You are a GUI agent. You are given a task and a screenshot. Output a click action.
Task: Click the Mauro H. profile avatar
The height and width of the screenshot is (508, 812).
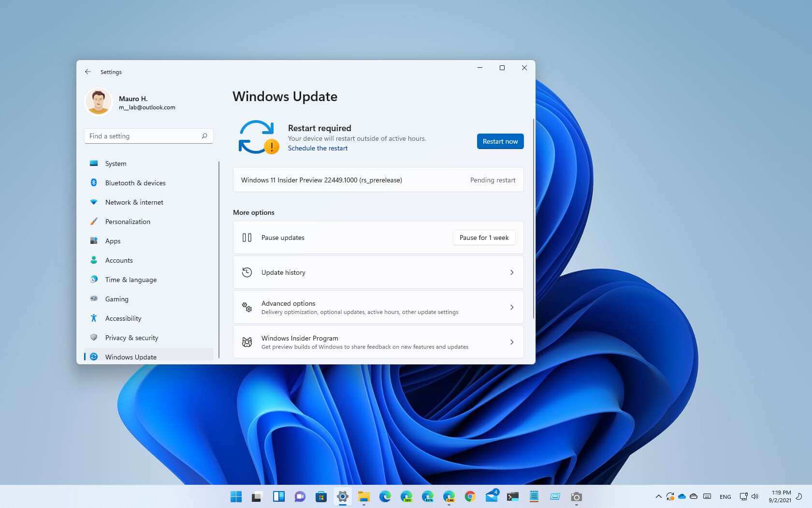coord(99,102)
